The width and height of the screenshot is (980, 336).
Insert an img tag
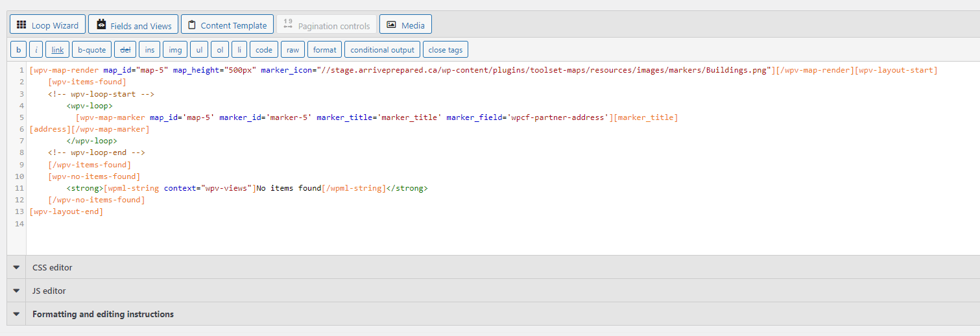click(x=175, y=49)
